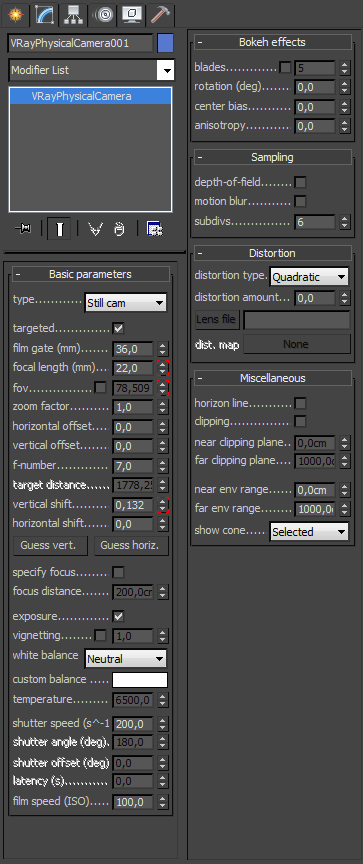Click the focal length spinner arrows
Viewport: 363px width, 864px height.
pos(162,368)
